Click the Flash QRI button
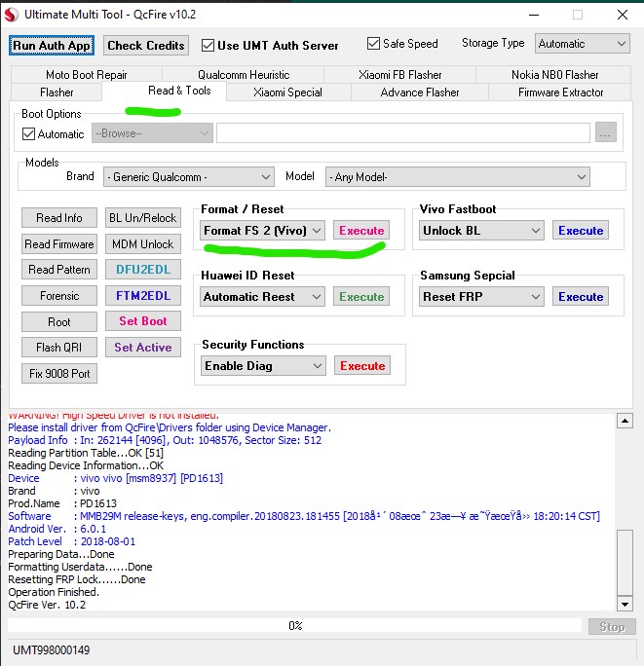This screenshot has width=644, height=666. tap(59, 348)
